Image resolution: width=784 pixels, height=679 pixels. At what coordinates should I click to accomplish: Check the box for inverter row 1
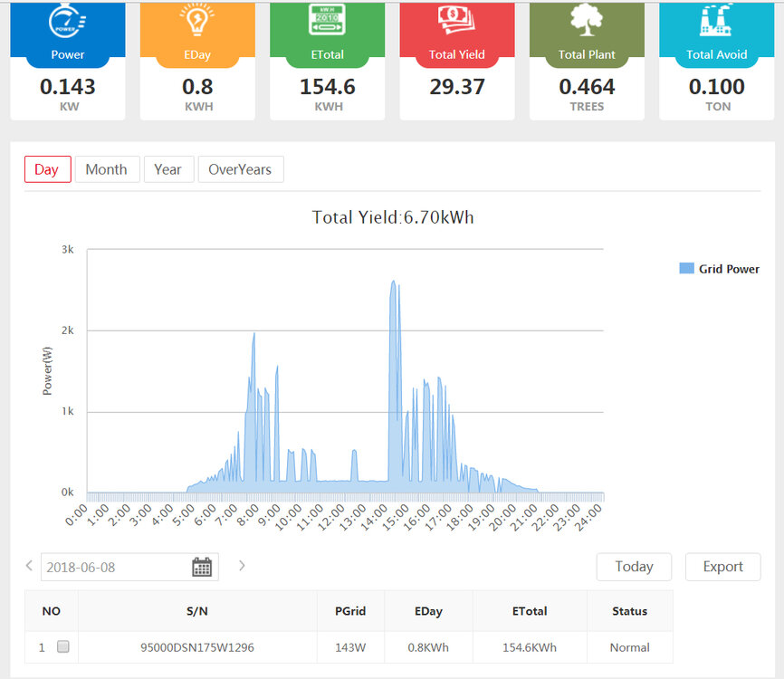[x=63, y=647]
